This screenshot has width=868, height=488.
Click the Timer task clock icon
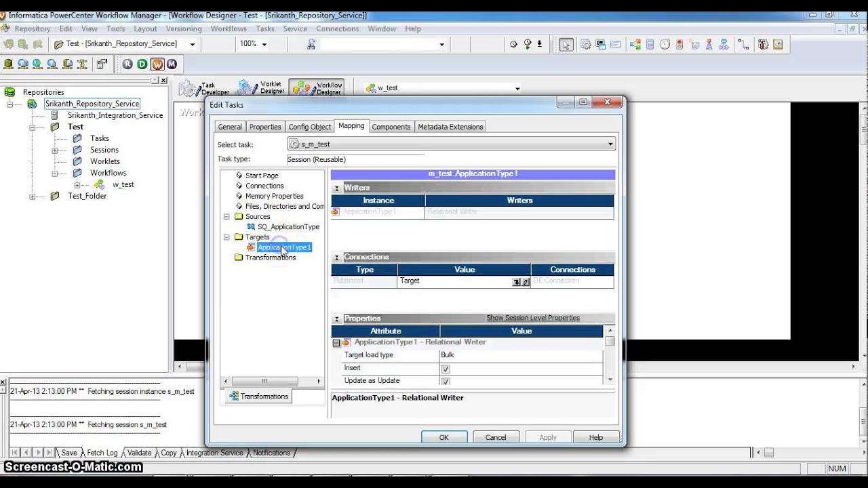click(665, 45)
